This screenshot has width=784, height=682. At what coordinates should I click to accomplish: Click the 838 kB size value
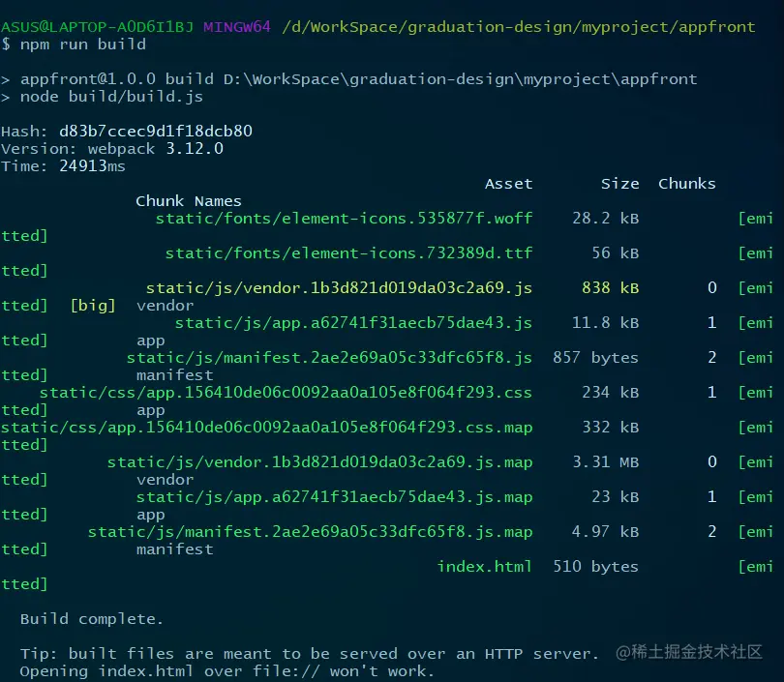point(611,288)
